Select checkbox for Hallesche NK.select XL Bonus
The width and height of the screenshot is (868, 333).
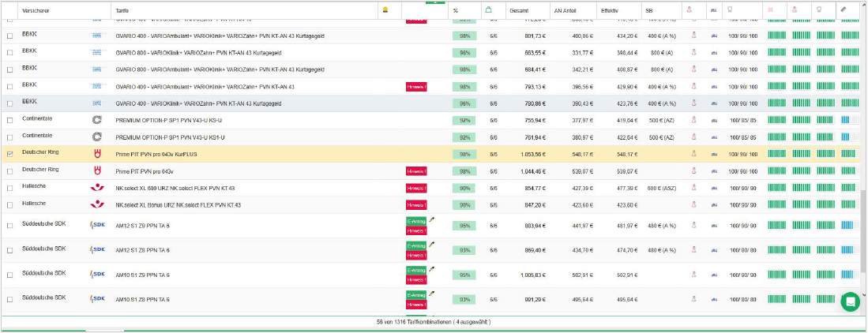(9, 204)
